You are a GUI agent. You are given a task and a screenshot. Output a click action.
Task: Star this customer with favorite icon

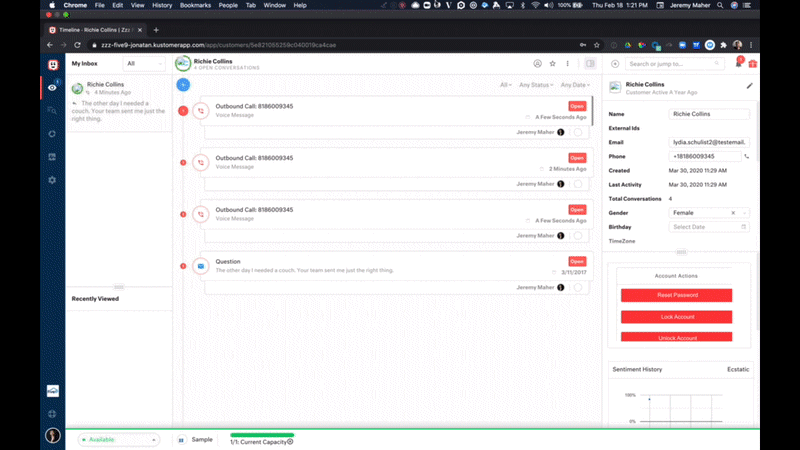553,64
